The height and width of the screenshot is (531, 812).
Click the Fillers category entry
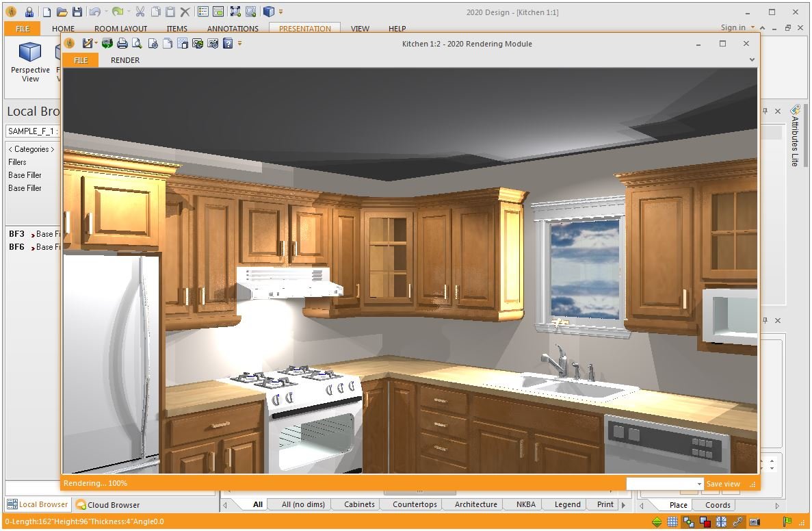click(17, 162)
